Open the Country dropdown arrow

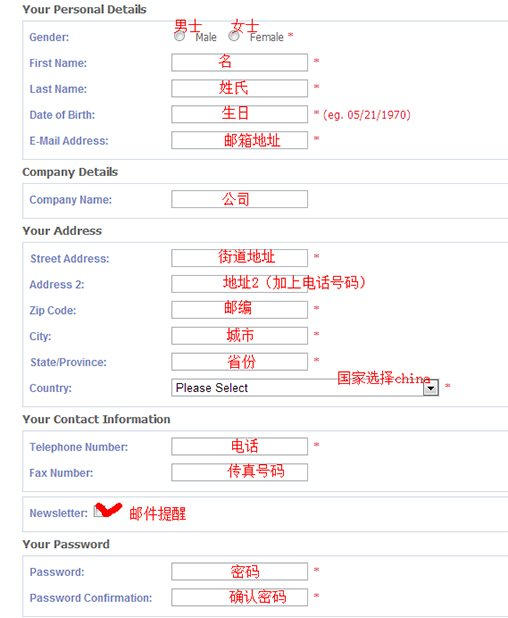(x=431, y=388)
